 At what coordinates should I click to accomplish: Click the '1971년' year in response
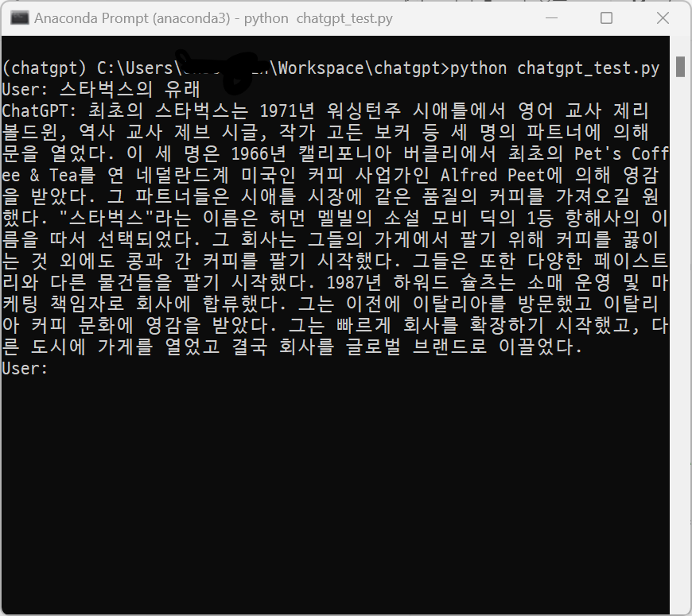pos(287,110)
